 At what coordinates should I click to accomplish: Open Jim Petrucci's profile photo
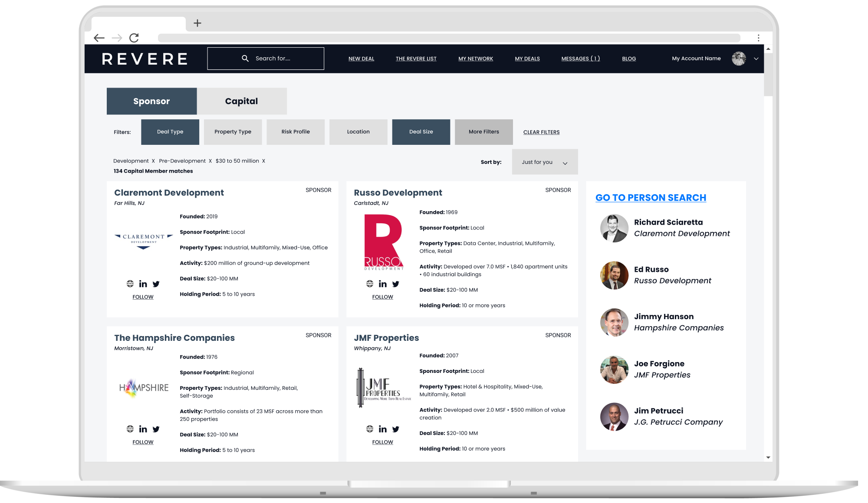(614, 417)
